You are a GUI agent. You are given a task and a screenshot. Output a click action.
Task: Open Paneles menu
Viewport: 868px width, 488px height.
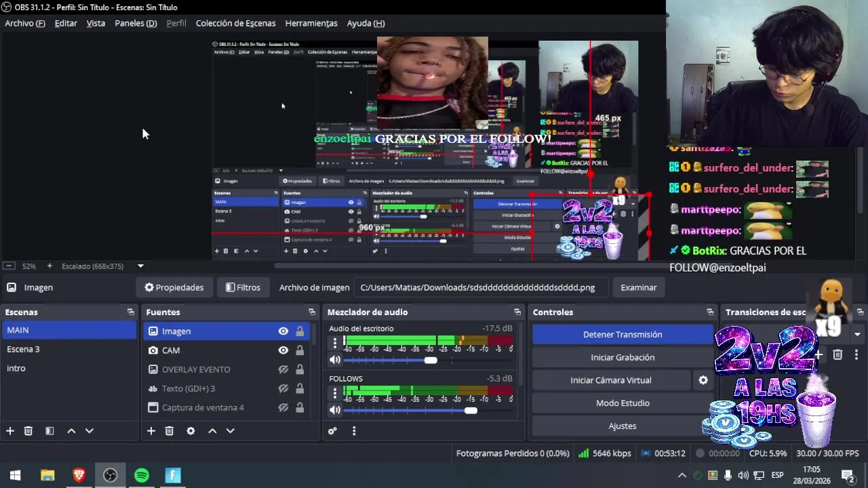tap(136, 23)
